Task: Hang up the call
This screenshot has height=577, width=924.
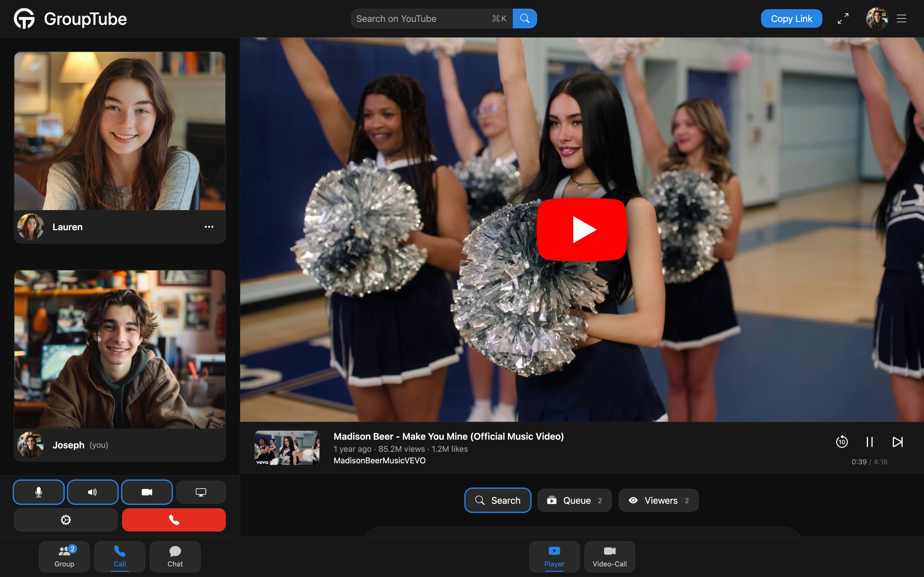Action: 174,519
